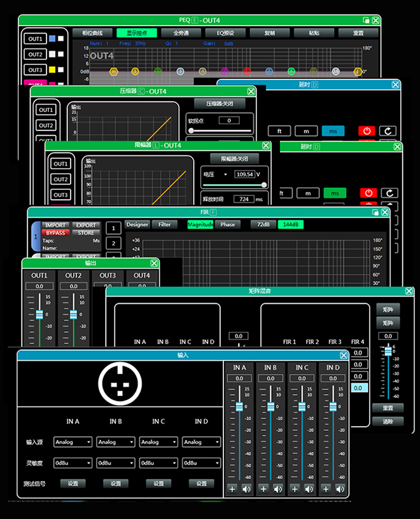Toggle the FIR BYPASS button
This screenshot has width=420, height=519.
[55, 233]
